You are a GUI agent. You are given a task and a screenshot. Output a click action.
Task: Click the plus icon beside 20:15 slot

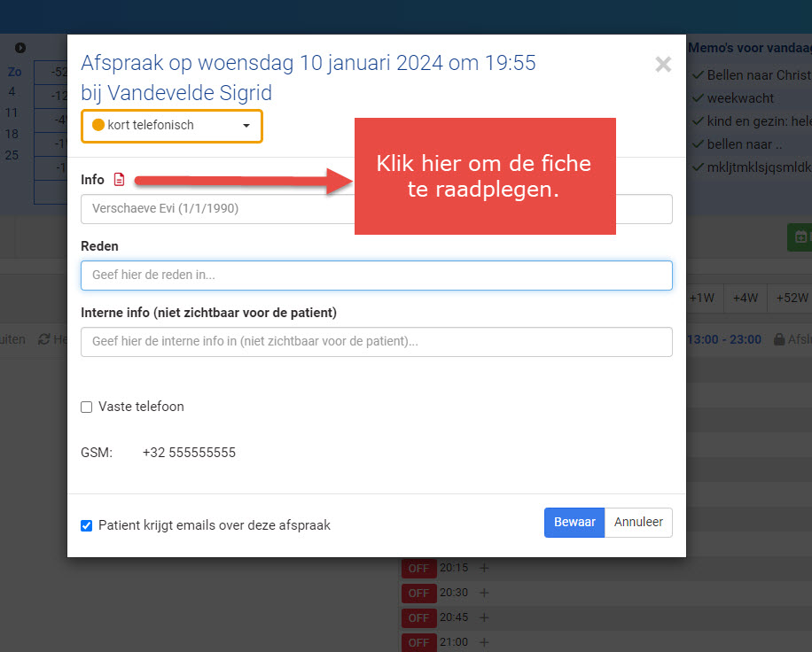click(x=484, y=568)
